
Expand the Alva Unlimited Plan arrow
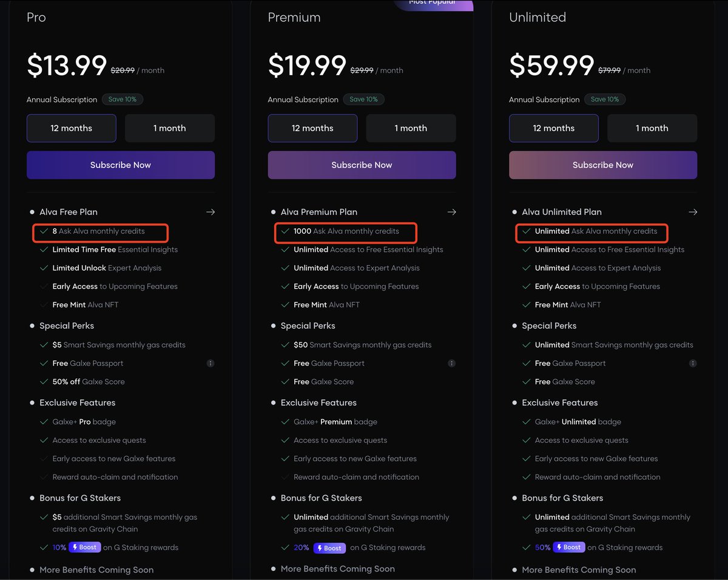693,212
